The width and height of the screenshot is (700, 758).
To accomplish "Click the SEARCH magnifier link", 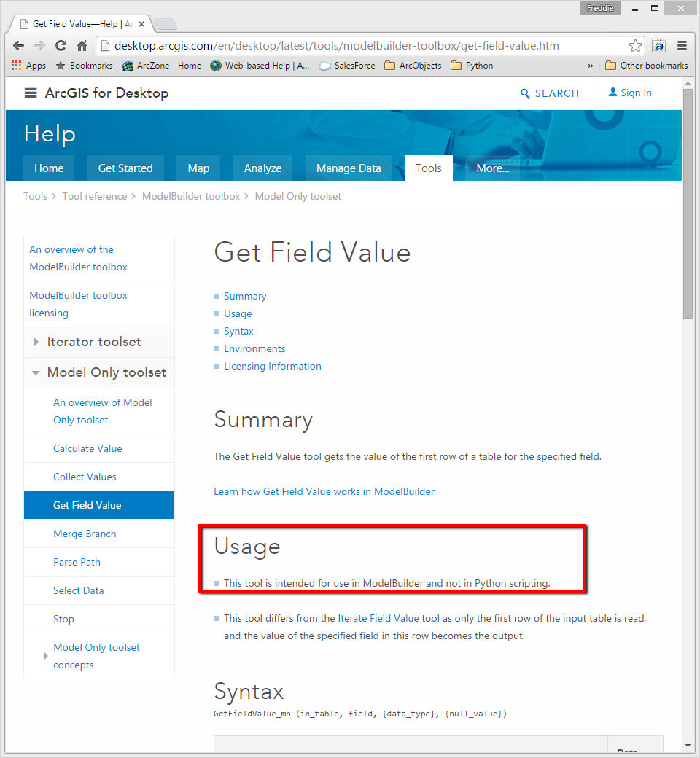I will pyautogui.click(x=550, y=93).
